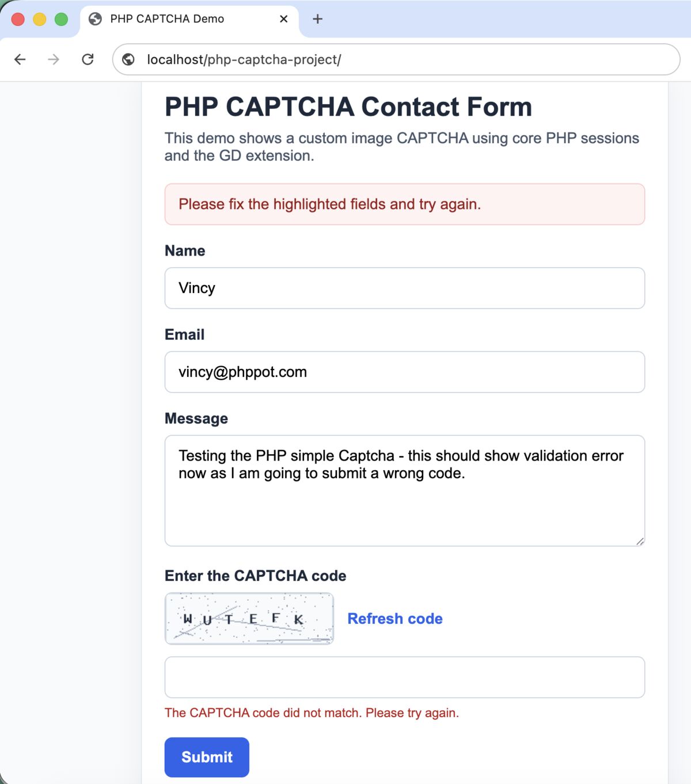The height and width of the screenshot is (784, 691).
Task: Click the green maximize window button
Action: [x=61, y=20]
